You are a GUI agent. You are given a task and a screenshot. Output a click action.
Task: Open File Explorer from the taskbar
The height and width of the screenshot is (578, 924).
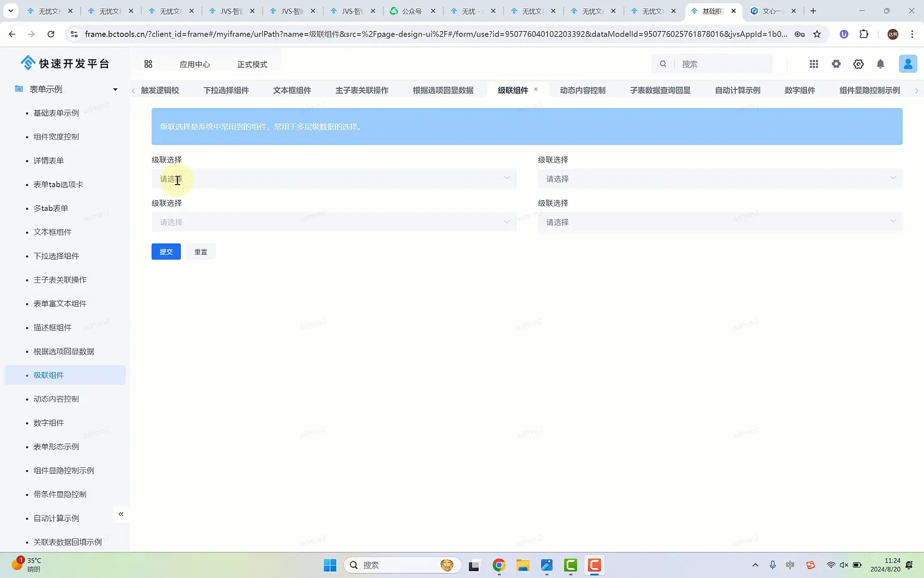tap(522, 565)
